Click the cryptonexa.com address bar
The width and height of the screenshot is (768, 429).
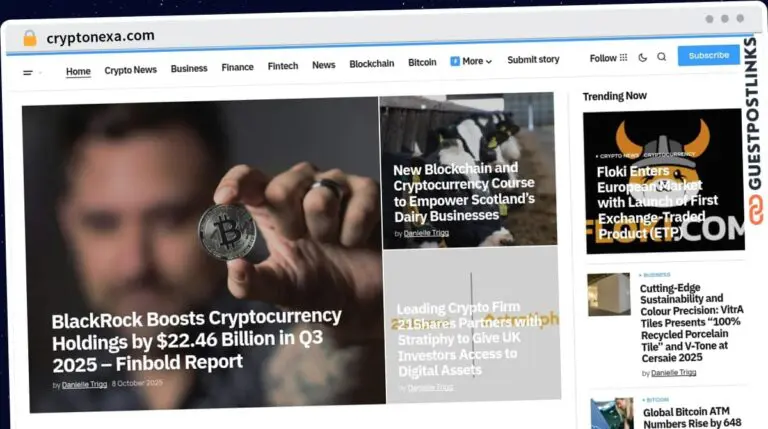[100, 37]
